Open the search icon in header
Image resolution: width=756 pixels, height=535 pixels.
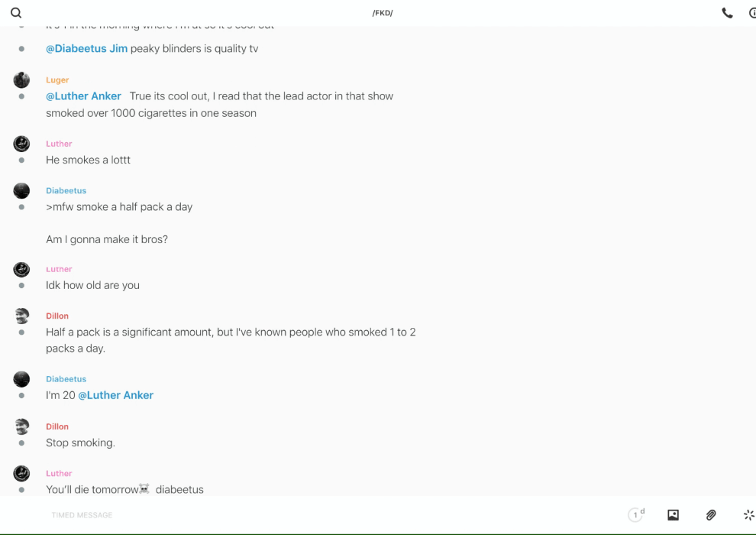(x=16, y=13)
